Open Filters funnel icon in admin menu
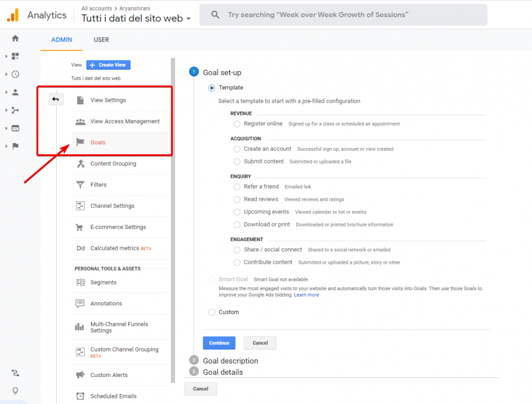532x404 pixels. tap(81, 185)
